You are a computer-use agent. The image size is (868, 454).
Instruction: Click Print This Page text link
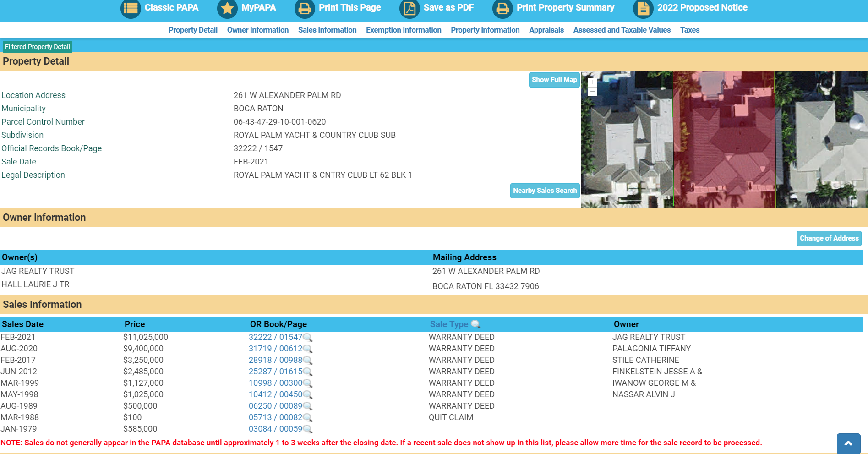pos(350,7)
